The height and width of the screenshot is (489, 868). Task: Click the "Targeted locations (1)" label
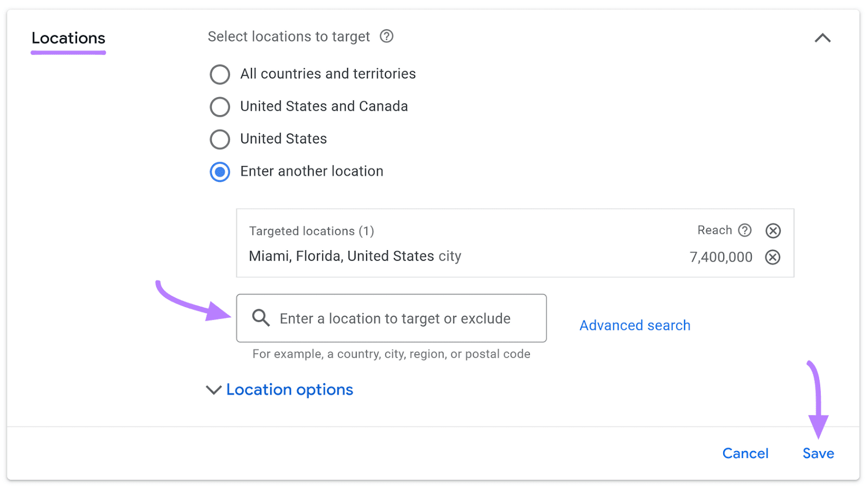(311, 231)
